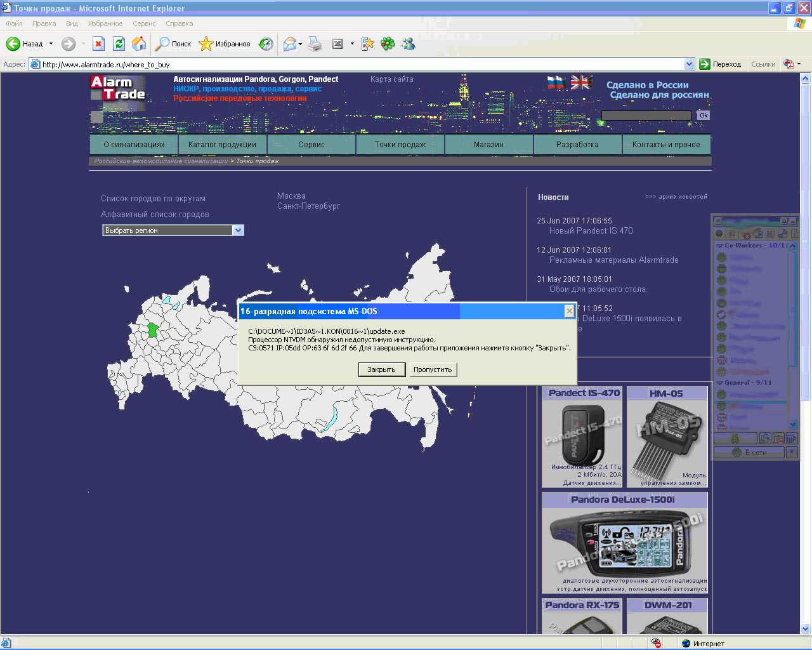Collapse the Co-Workers group in ICQ panel

pyautogui.click(x=719, y=246)
